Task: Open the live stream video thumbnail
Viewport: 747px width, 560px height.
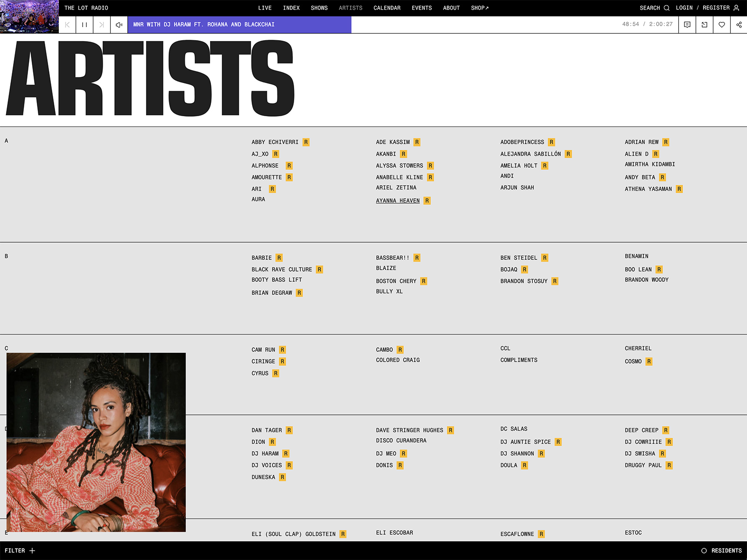Action: (x=29, y=17)
